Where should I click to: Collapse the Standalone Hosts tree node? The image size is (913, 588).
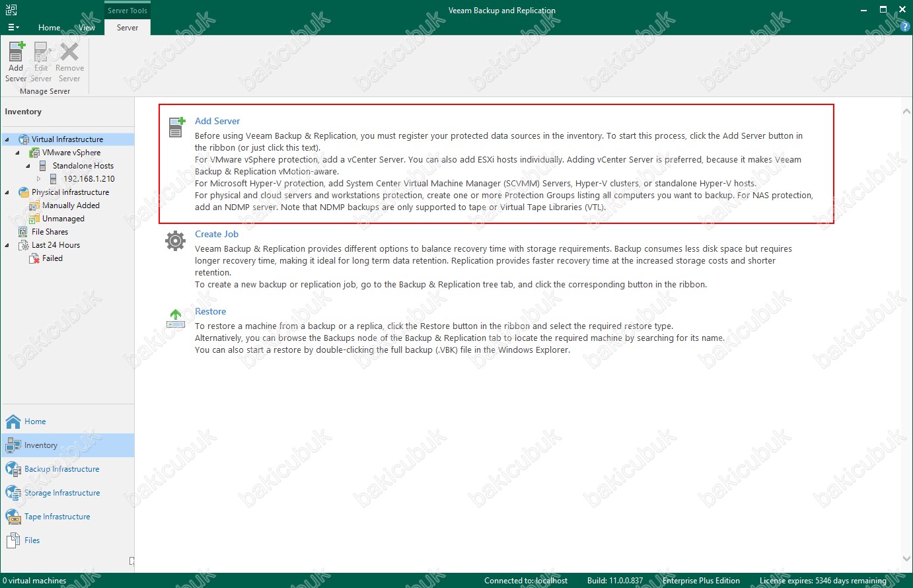tap(28, 166)
